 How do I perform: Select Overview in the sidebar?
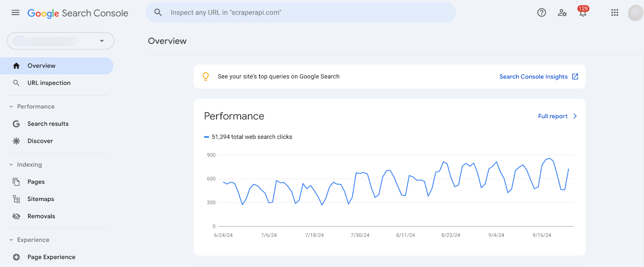(57, 66)
